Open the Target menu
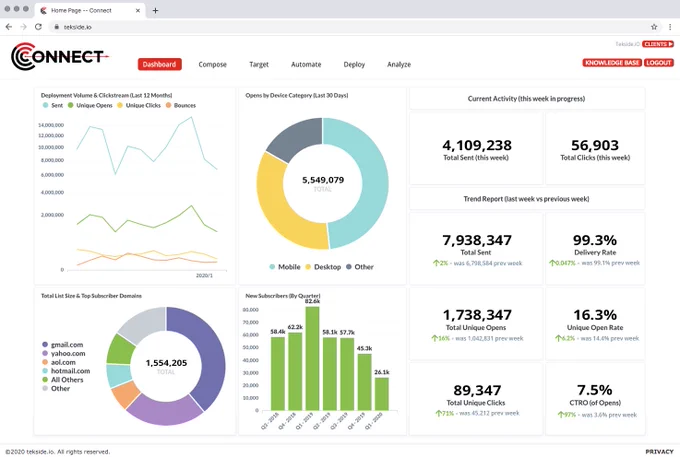 (259, 64)
